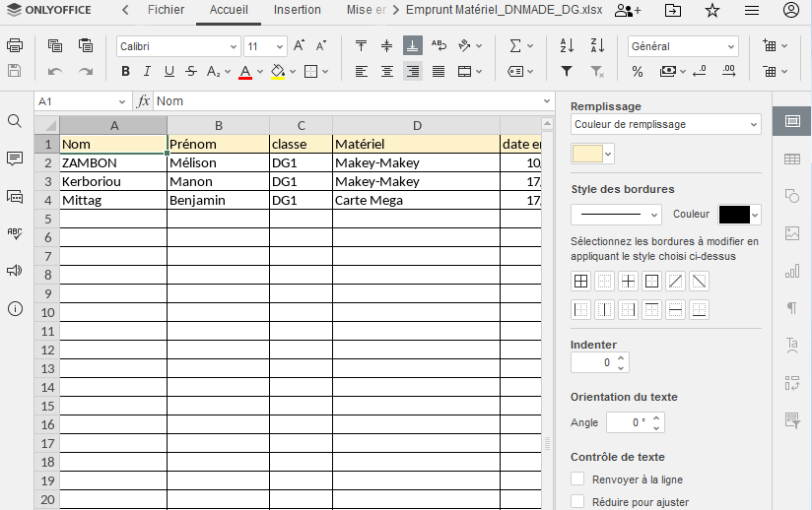Open the Fichier menu tab
Screen dimensions: 812x510
click(x=166, y=10)
